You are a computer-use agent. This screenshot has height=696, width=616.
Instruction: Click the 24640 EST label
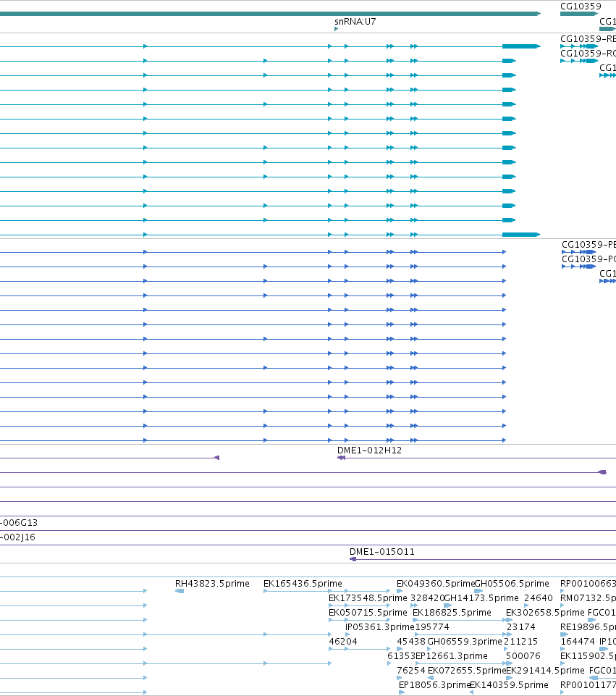click(539, 598)
